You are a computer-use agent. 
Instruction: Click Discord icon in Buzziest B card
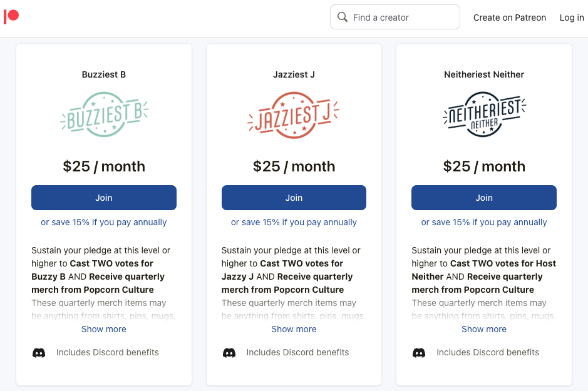click(39, 353)
